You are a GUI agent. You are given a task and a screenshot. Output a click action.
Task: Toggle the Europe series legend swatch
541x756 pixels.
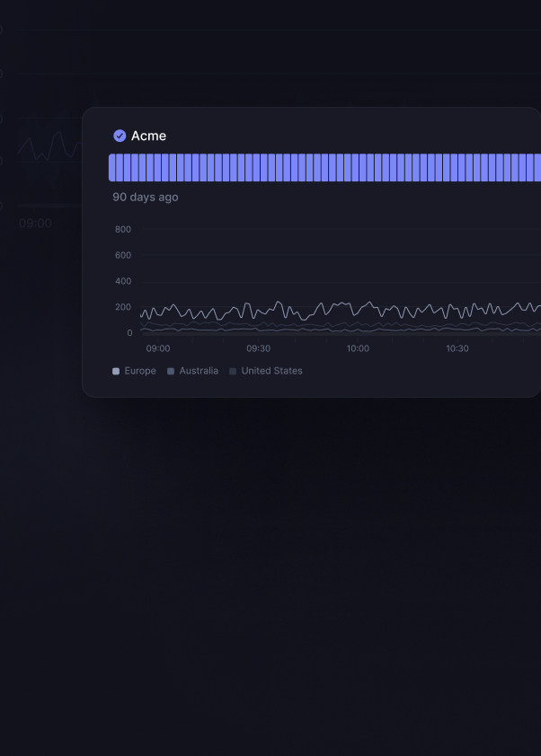click(x=116, y=371)
